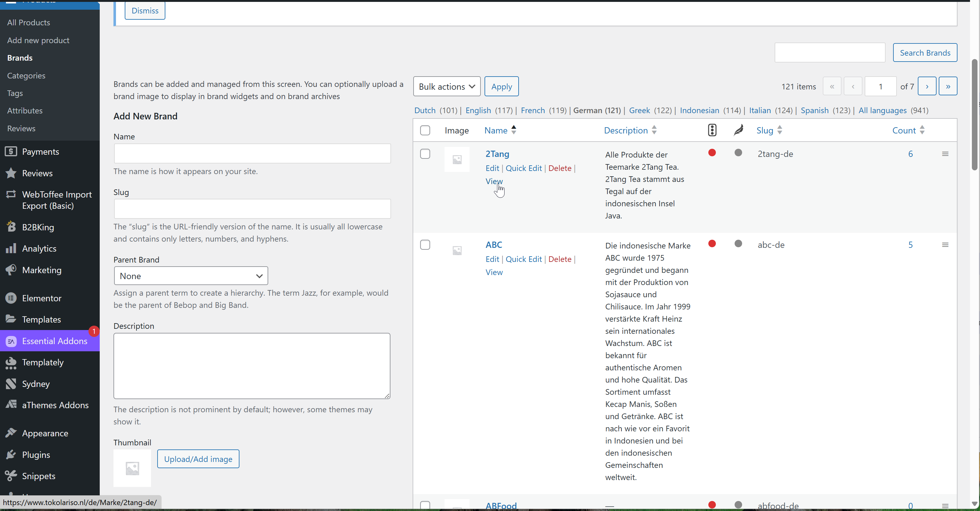Screen dimensions: 980x511
Task: Open Categories submenu item
Action: 26,75
